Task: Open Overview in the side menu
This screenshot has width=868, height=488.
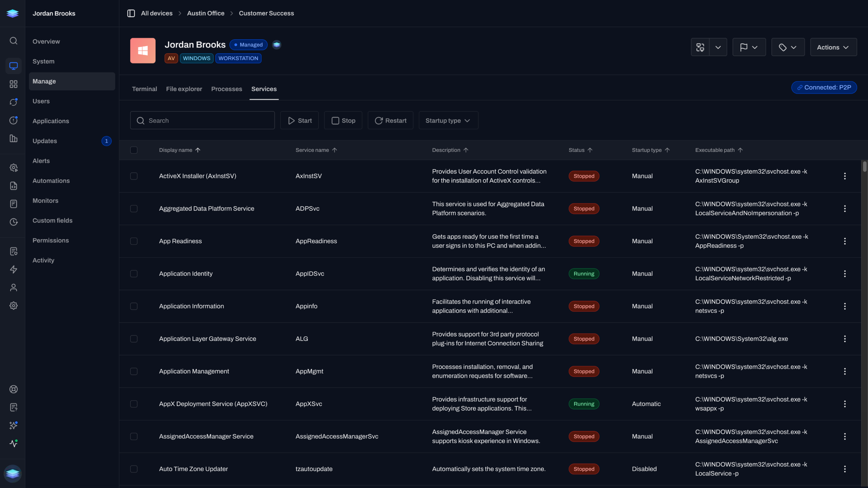Action: (72, 42)
